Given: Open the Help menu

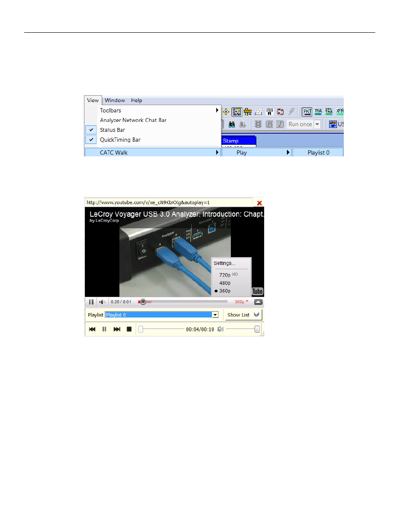Looking at the screenshot, I should [x=137, y=100].
